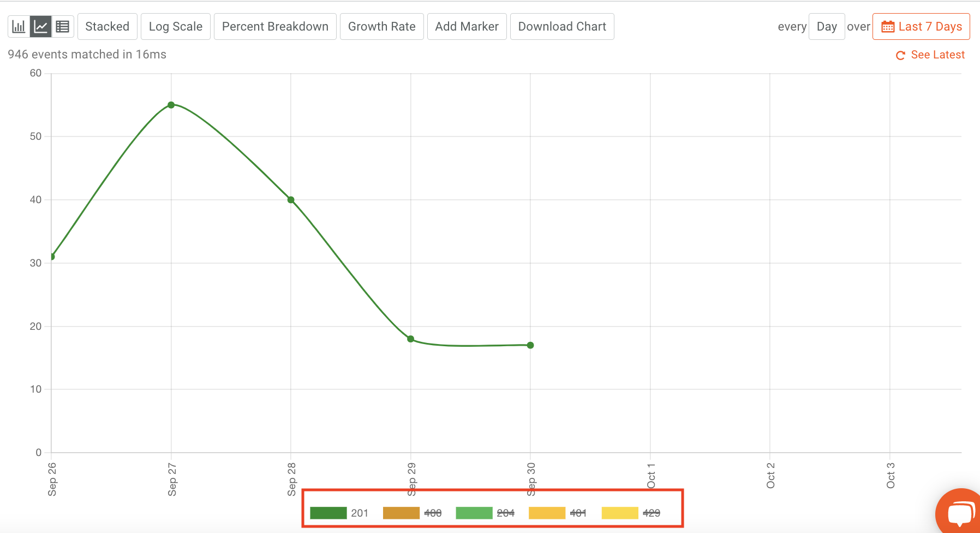Enable Stacked chart mode

coord(107,26)
